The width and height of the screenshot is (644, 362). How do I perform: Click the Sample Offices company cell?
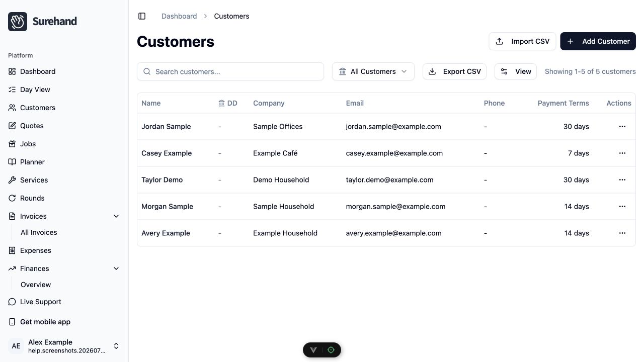(x=278, y=127)
